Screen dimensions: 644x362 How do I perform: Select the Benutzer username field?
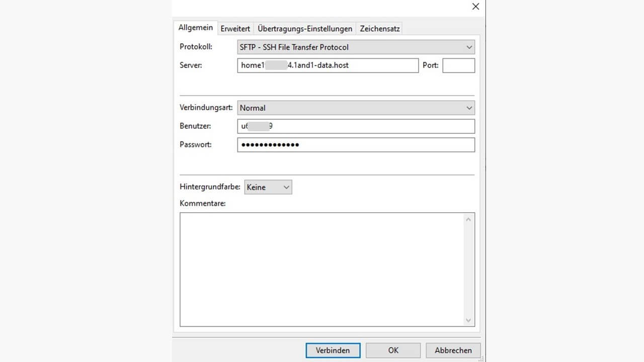click(356, 126)
